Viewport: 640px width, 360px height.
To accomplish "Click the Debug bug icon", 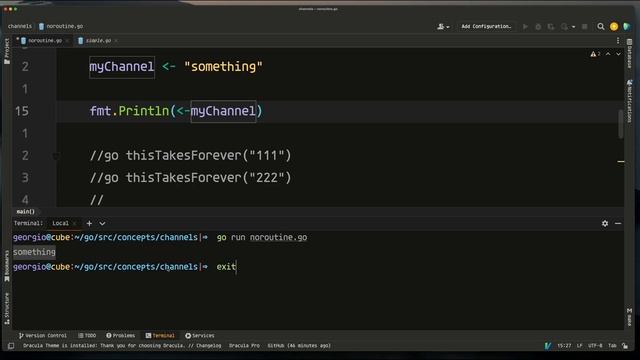I will [538, 27].
